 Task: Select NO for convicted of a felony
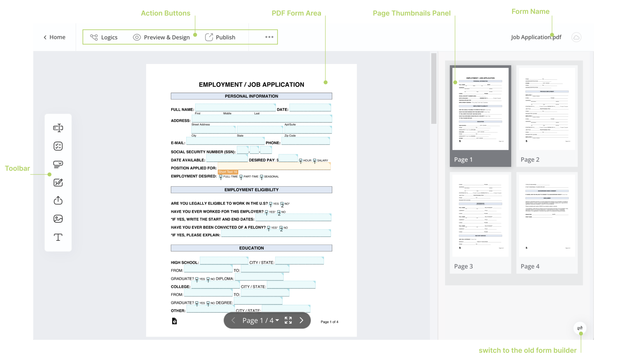tap(281, 228)
